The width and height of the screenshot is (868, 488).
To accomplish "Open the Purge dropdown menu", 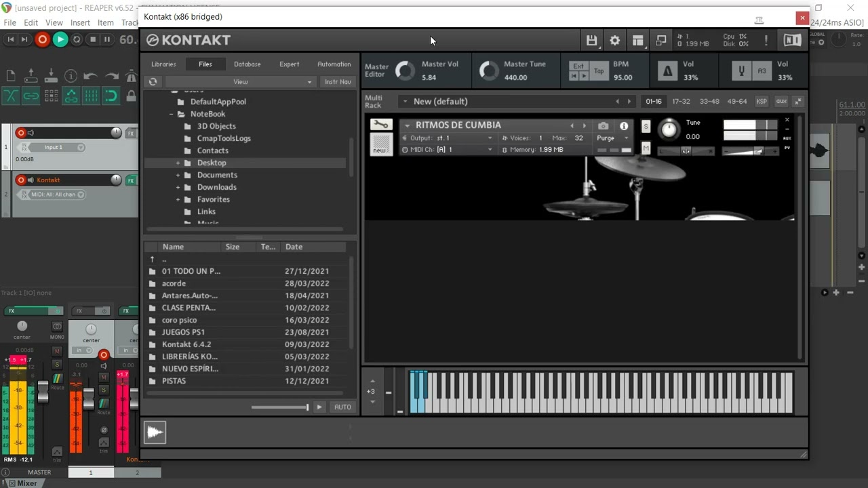I will [614, 138].
